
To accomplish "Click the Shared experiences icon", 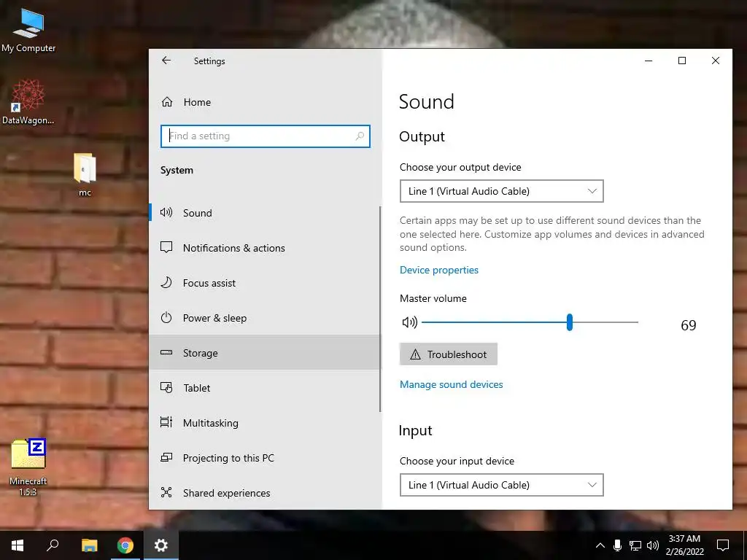I will pyautogui.click(x=166, y=492).
